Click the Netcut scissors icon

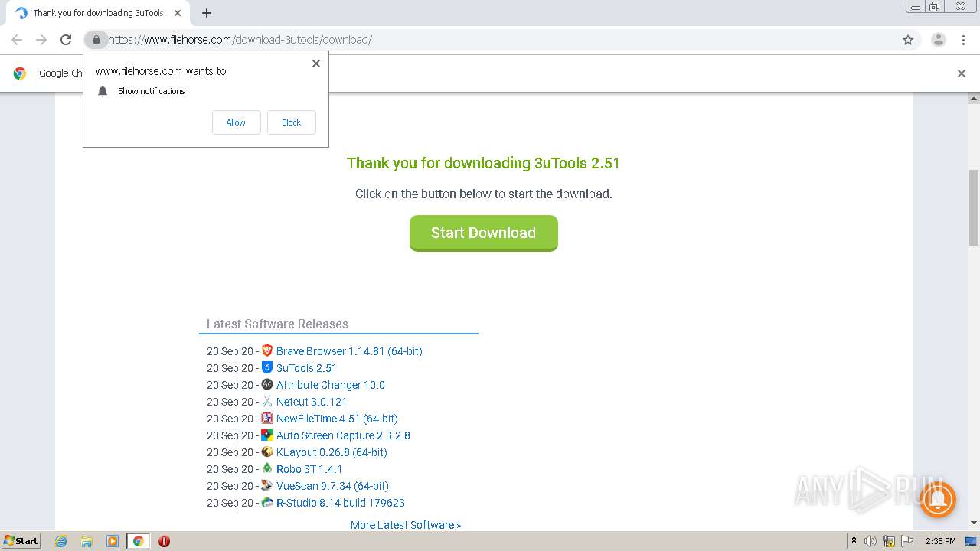[267, 401]
